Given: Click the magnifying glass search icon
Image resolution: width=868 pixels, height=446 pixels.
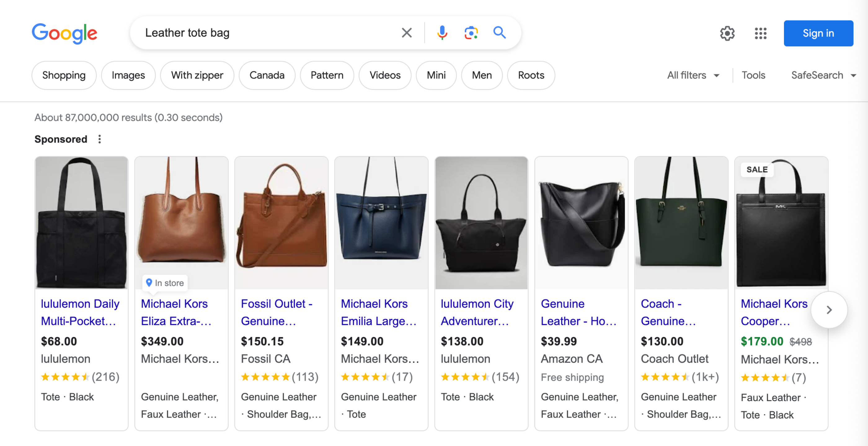Looking at the screenshot, I should click(499, 33).
